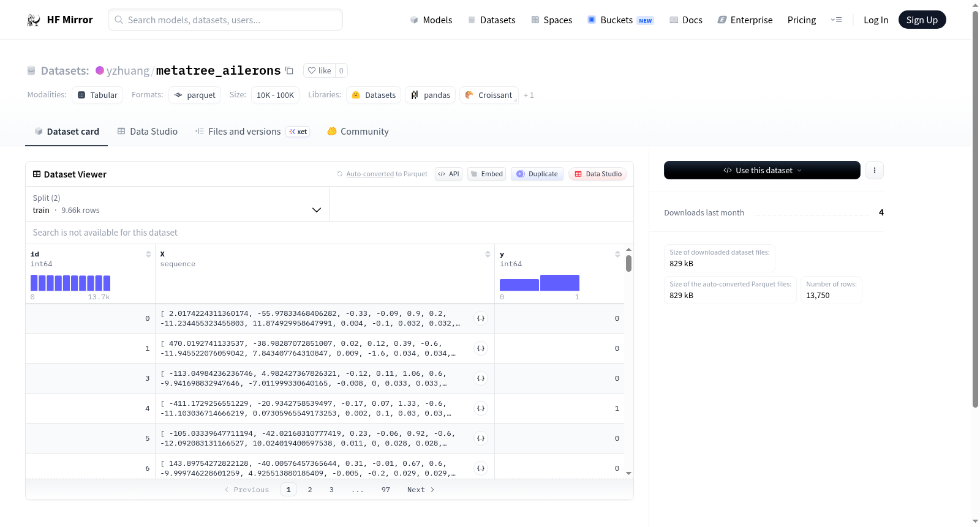Sort by the id column arrows
This screenshot has height=527, width=980.
(x=148, y=254)
